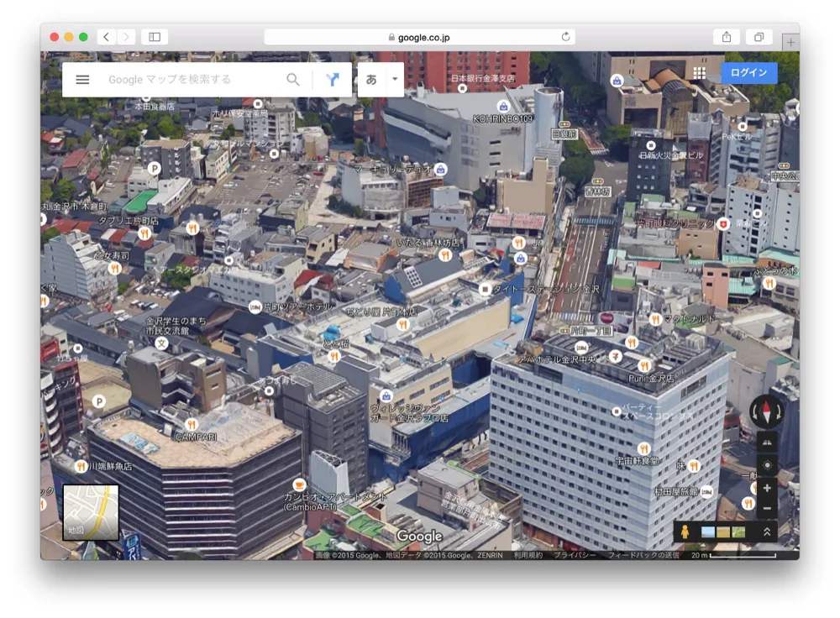Open the Google apps grid launcher

click(700, 72)
